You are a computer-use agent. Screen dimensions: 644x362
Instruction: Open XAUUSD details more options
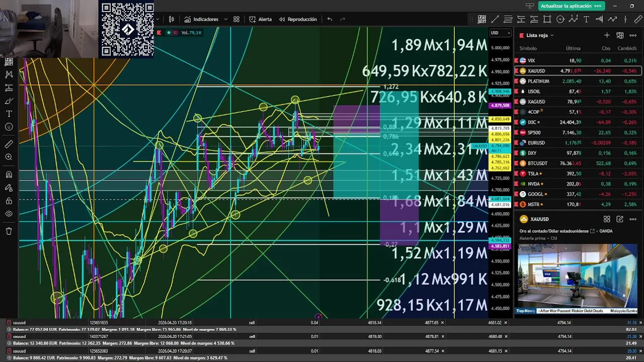[633, 219]
